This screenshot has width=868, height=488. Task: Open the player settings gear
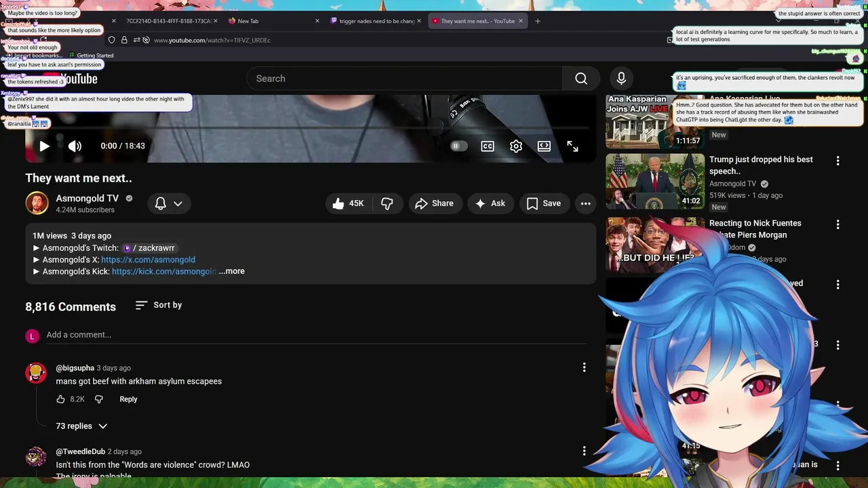(x=516, y=146)
